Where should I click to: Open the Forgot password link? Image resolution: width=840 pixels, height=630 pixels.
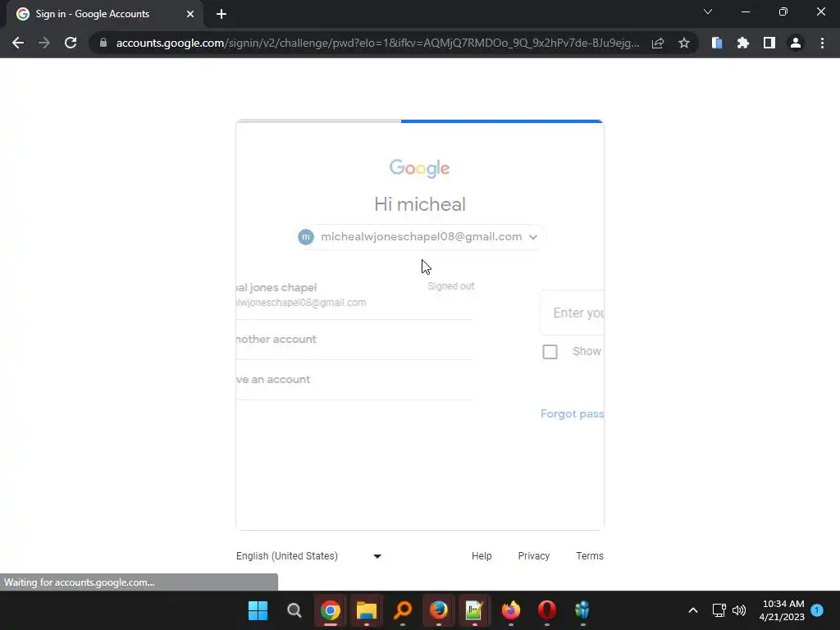pyautogui.click(x=572, y=413)
